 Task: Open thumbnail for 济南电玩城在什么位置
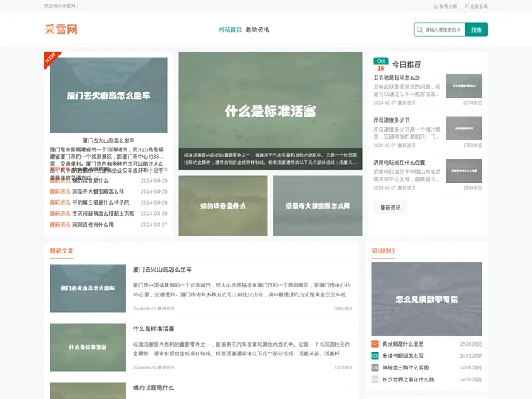point(464,171)
